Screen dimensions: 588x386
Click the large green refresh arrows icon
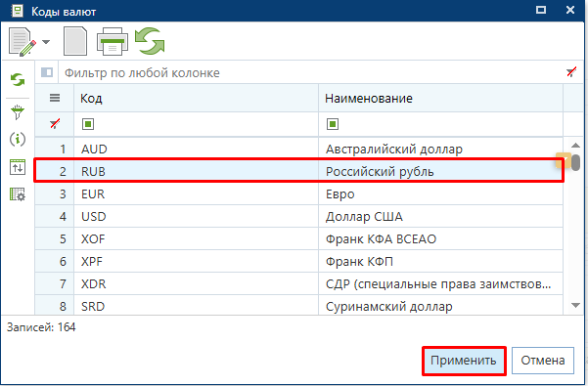coord(150,41)
